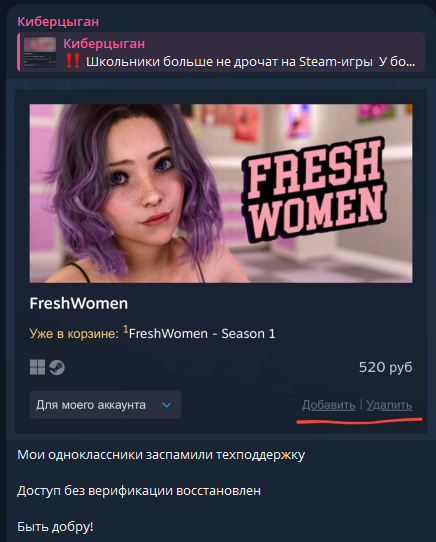
Task: Click the "Быть добру!" closing line
Action: tap(55, 527)
